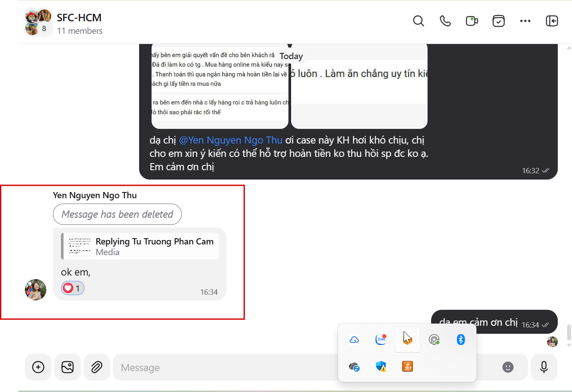
Task: Click the 16:32 message timestamp
Action: click(x=531, y=171)
